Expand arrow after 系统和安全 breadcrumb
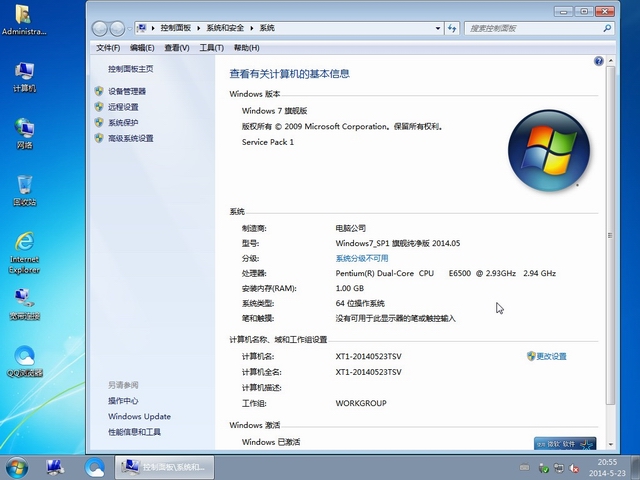The height and width of the screenshot is (480, 640). coord(251,28)
